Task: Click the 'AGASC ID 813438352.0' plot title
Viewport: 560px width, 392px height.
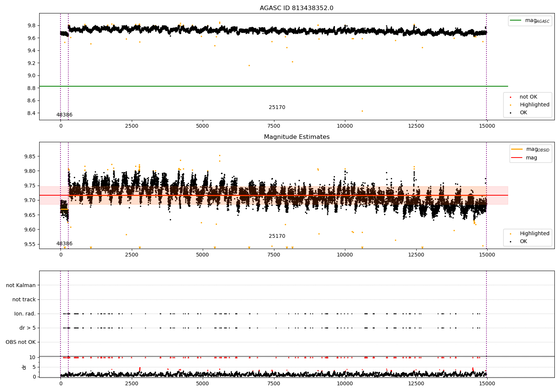Action: 296,8
